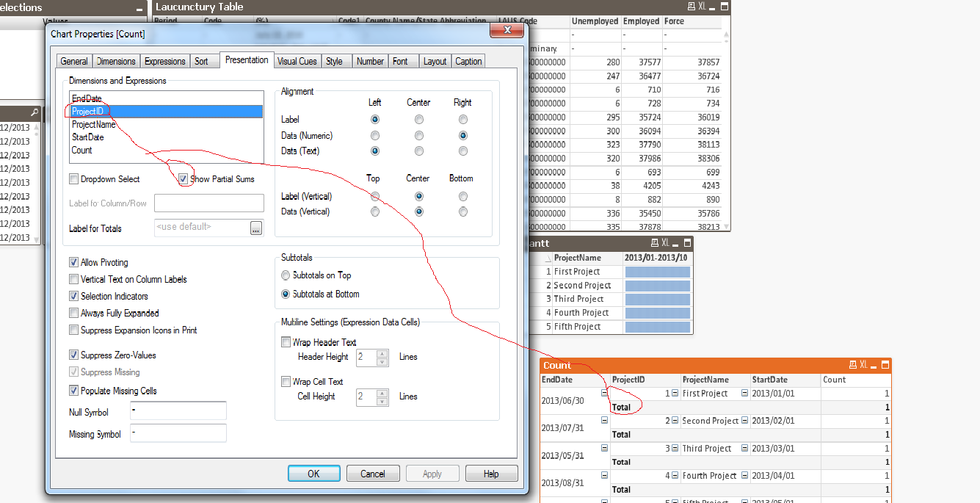Viewport: 980px width, 503px height.
Task: Increase Header Height with spinner
Action: (382, 354)
